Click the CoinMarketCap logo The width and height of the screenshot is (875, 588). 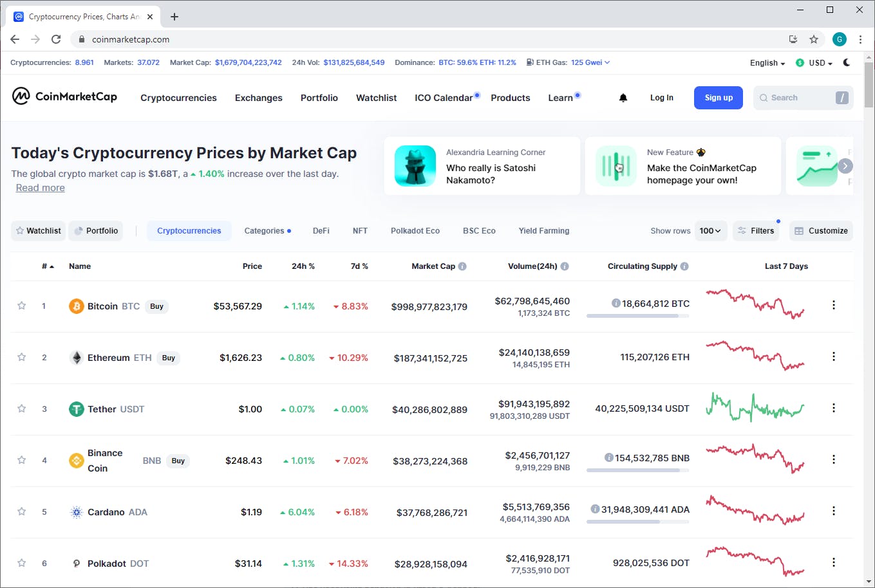coord(64,96)
